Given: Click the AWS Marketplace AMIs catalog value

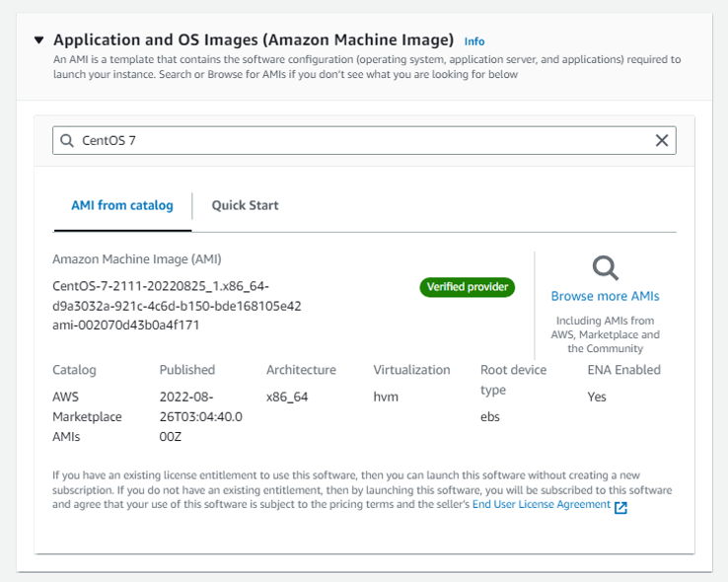Looking at the screenshot, I should [87, 416].
